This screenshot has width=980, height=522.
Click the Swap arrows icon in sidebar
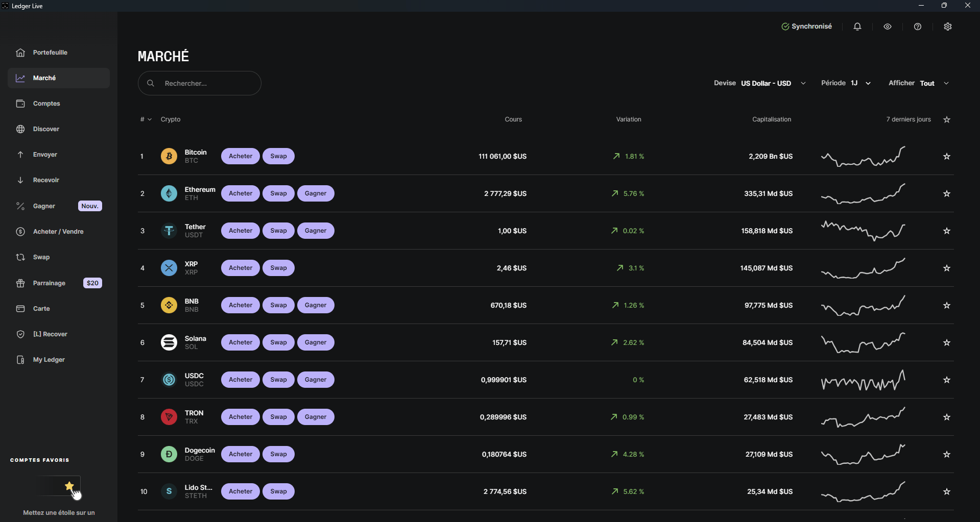pos(20,257)
